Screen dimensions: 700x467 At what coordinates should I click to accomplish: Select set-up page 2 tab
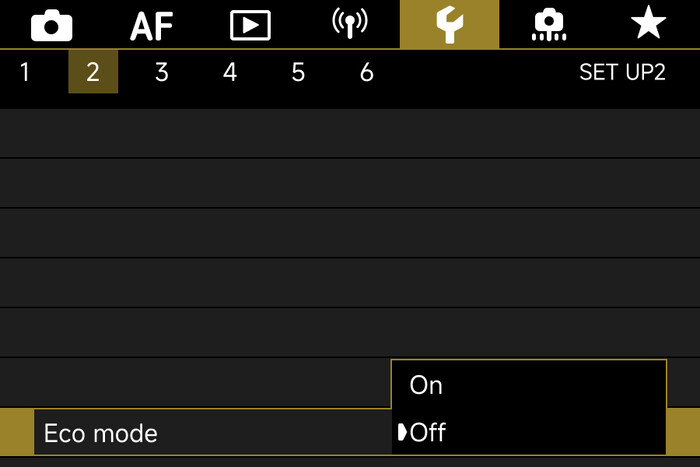(x=93, y=73)
